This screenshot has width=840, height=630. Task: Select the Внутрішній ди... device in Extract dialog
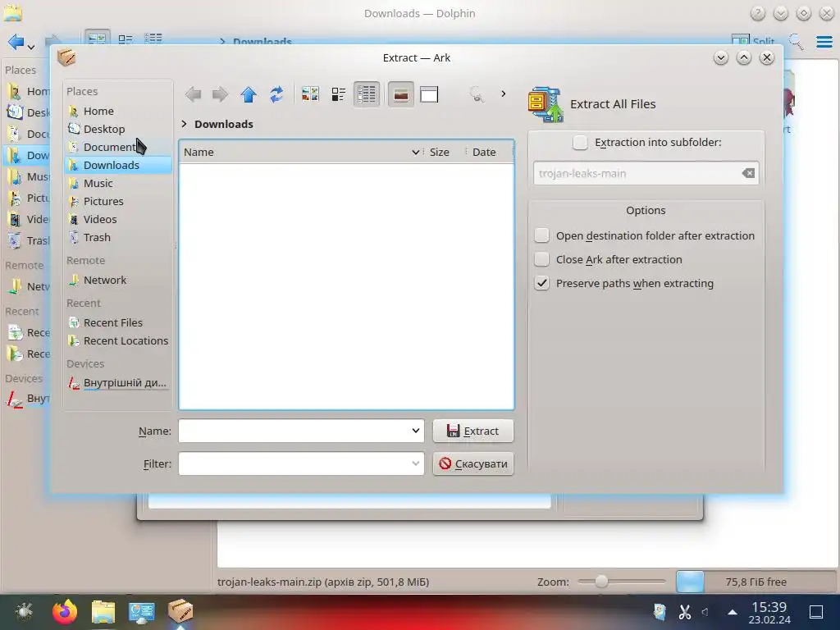tap(118, 382)
